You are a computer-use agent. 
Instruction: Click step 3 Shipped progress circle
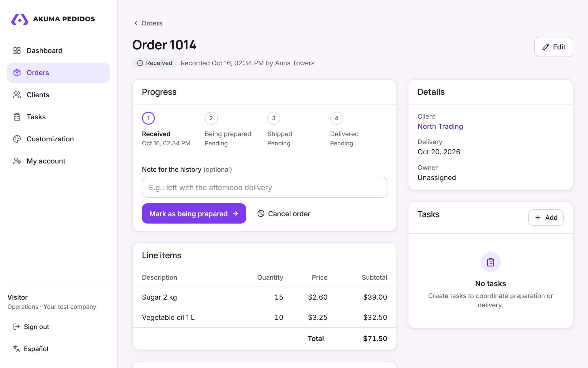[274, 118]
